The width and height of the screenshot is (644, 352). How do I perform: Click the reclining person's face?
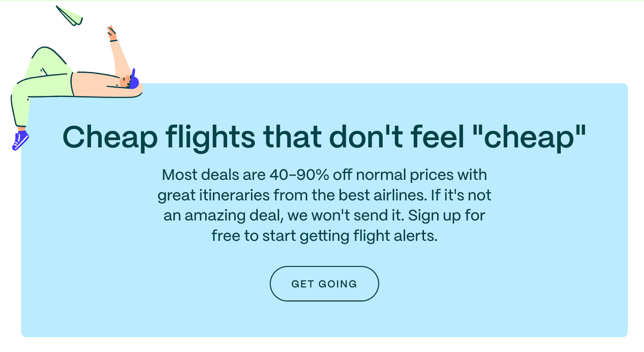(126, 81)
